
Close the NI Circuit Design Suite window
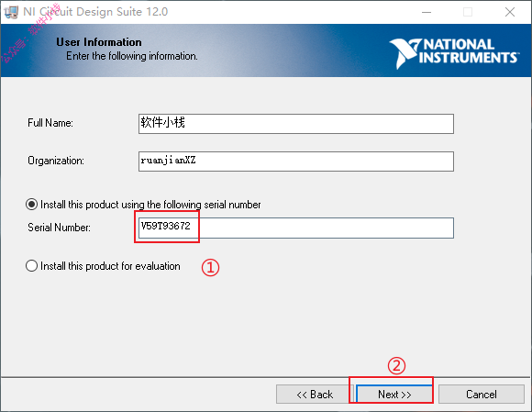click(x=510, y=12)
